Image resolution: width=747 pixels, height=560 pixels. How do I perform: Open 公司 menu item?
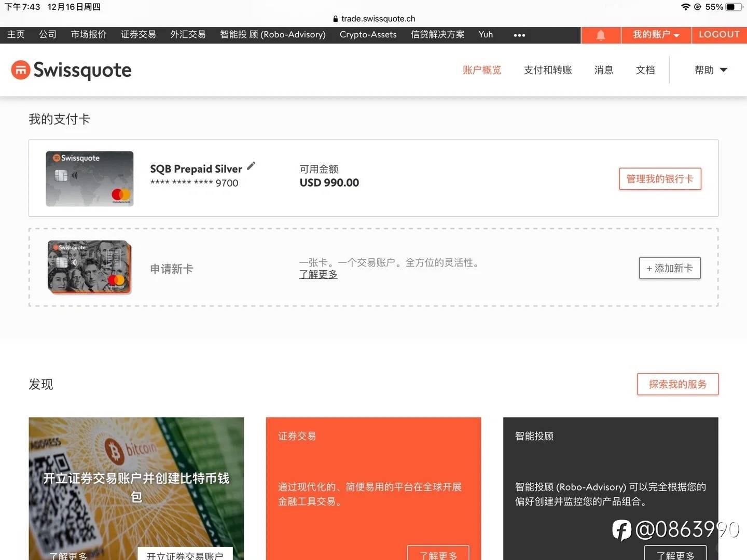click(x=48, y=34)
